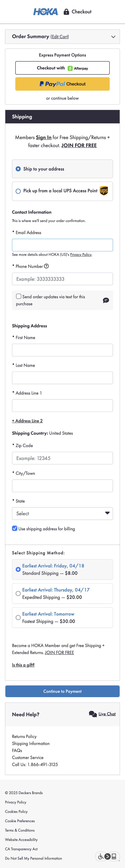Select UPS Access Point pickup option
The width and height of the screenshot is (125, 868).
[x=18, y=191]
